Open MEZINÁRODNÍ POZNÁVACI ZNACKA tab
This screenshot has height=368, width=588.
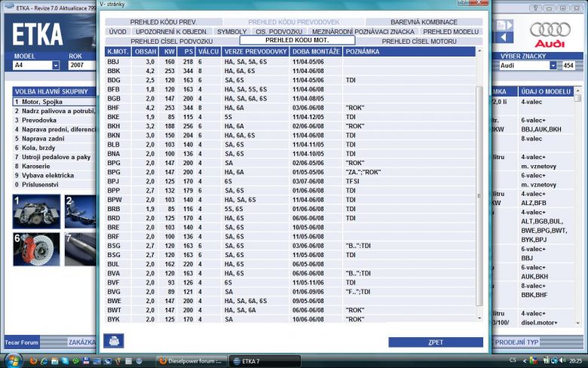pyautogui.click(x=363, y=32)
